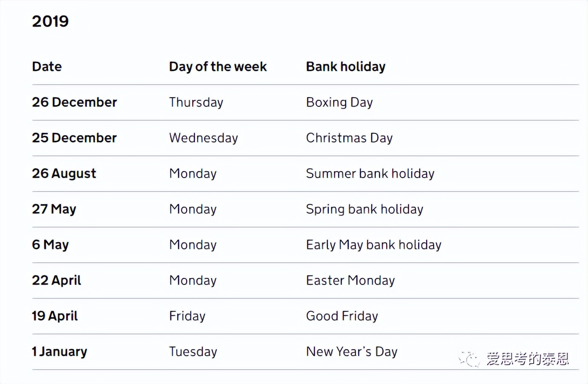Select the 26 August date cell
The image size is (588, 384).
pyautogui.click(x=64, y=173)
